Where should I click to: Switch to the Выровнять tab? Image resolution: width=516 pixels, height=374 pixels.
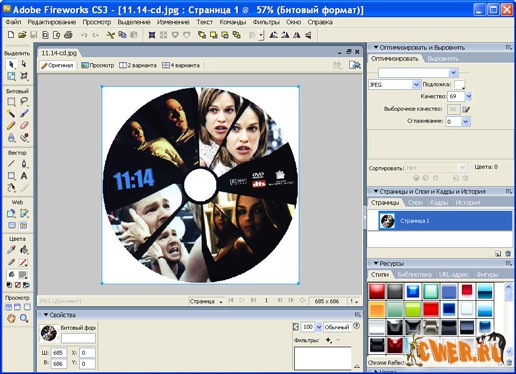[443, 59]
